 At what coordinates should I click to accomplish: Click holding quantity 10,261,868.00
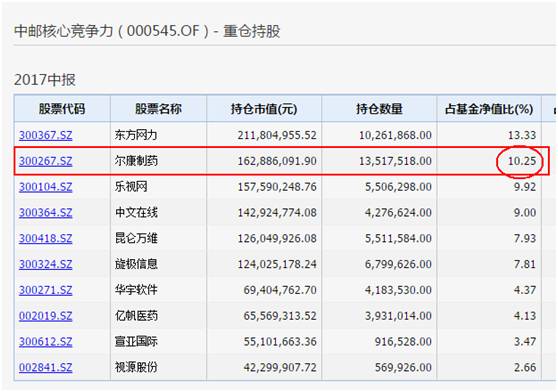[395, 135]
